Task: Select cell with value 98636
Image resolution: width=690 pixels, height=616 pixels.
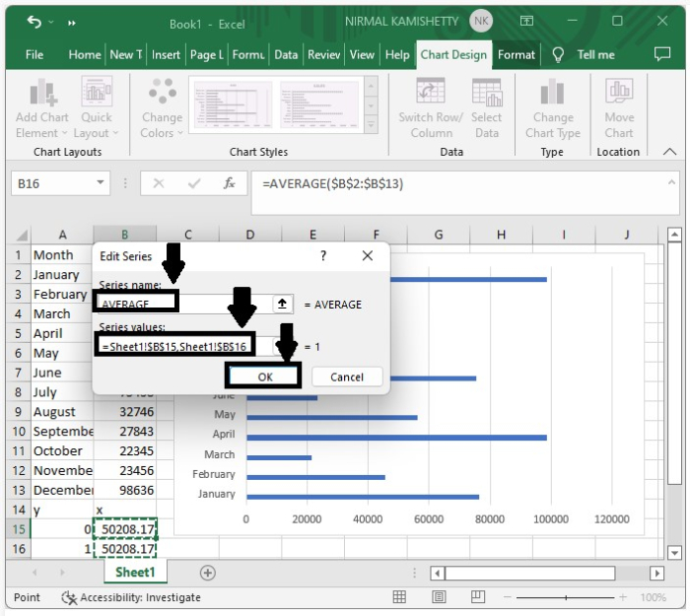Action: pyautogui.click(x=125, y=490)
